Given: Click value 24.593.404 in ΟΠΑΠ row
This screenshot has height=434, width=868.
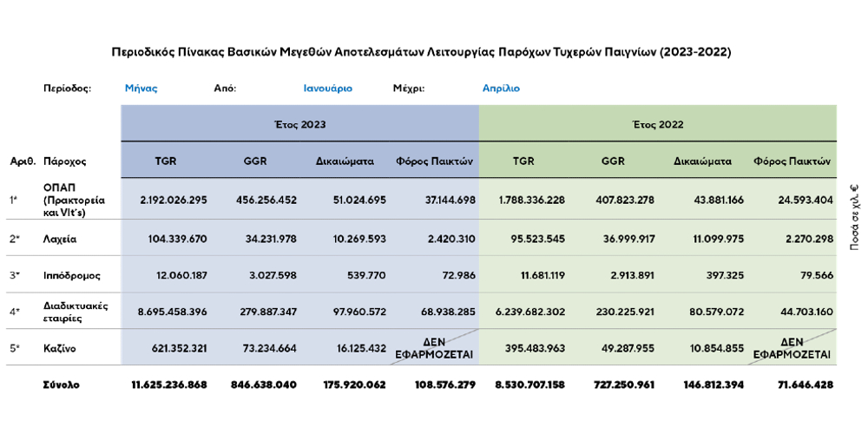Looking at the screenshot, I should 806,200.
